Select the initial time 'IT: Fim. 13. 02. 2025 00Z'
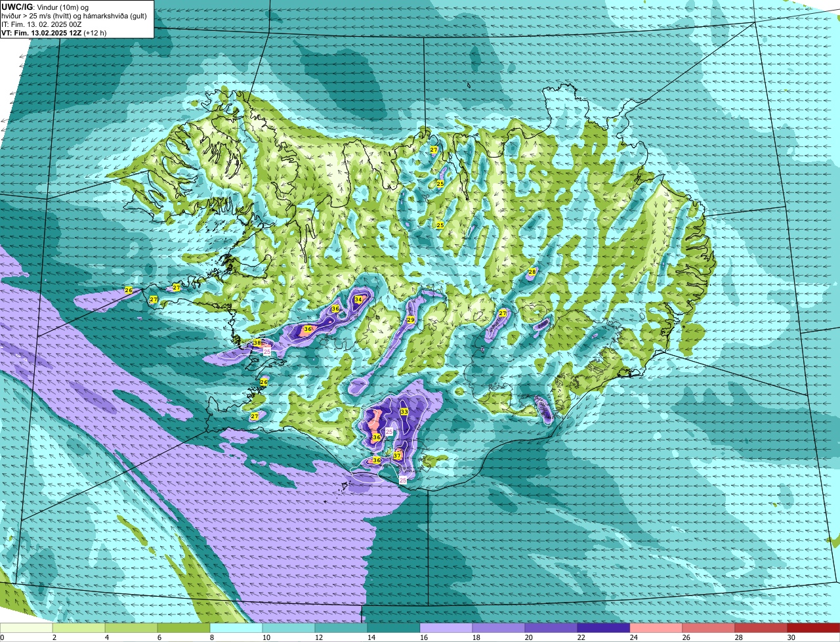This screenshot has width=840, height=642. coord(41,24)
